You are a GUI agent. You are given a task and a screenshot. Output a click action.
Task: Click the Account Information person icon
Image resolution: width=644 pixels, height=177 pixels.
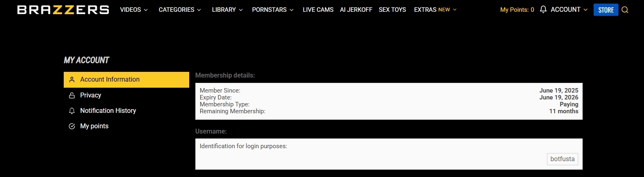pos(72,80)
